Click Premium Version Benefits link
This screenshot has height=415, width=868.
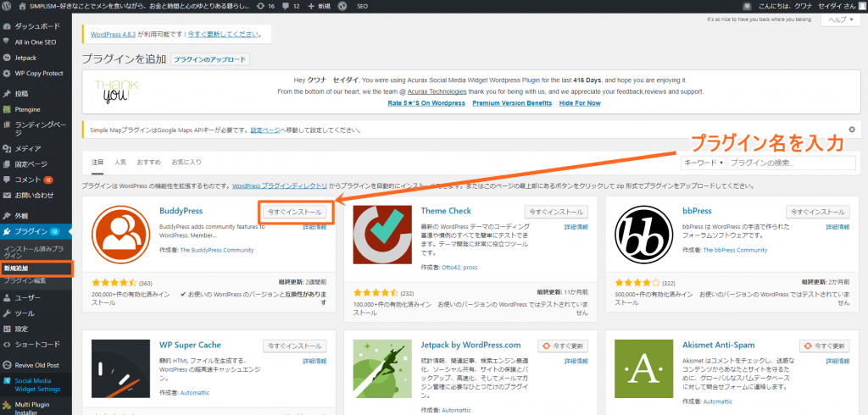512,103
